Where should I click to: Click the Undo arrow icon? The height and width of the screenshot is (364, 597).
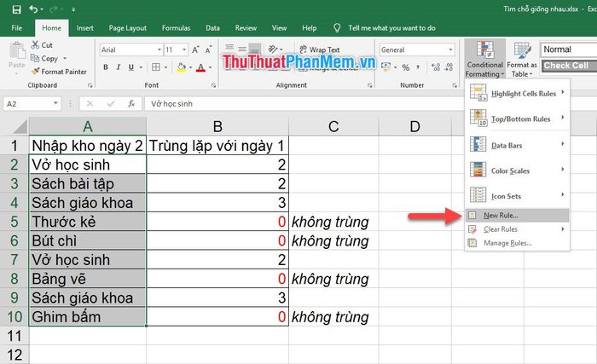coord(33,9)
